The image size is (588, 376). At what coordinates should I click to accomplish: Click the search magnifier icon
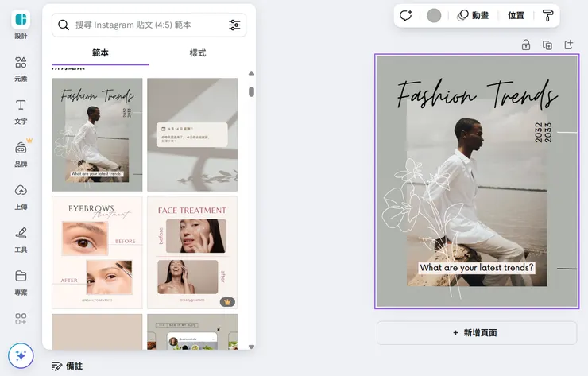pos(64,25)
